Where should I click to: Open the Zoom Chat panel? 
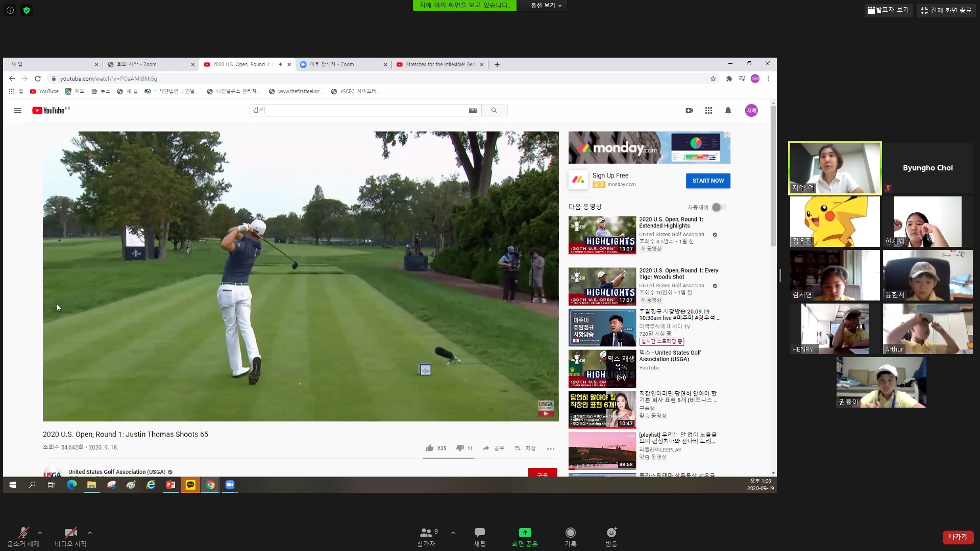pos(479,533)
